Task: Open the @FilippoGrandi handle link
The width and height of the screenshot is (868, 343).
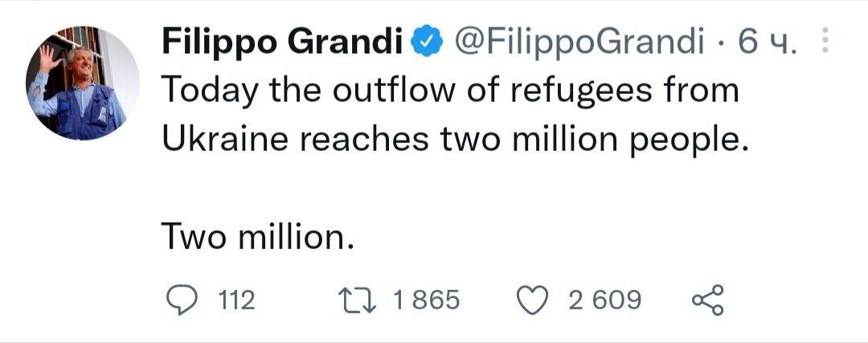Action: point(579,41)
